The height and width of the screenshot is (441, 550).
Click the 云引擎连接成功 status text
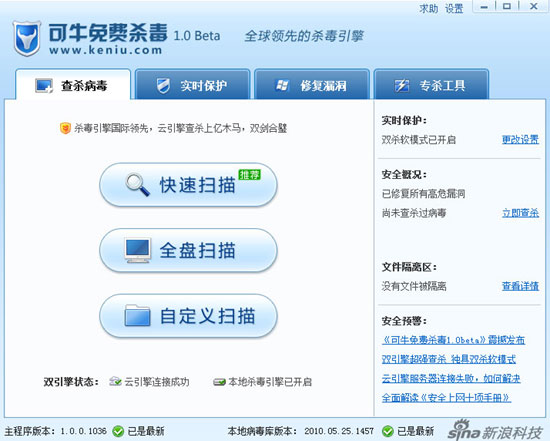(157, 381)
